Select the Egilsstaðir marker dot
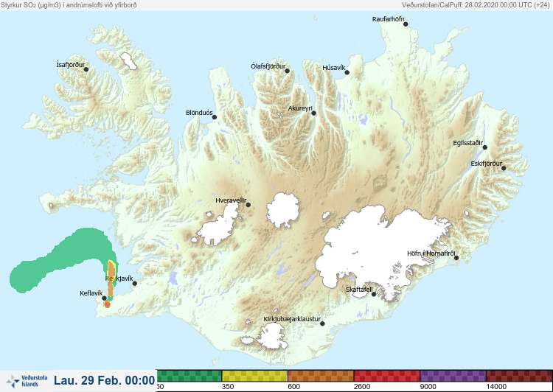The width and height of the screenshot is (553, 392). (x=485, y=147)
